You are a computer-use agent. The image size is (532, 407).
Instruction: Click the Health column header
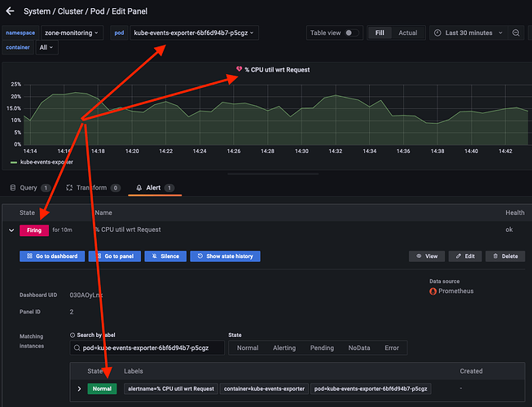(515, 212)
